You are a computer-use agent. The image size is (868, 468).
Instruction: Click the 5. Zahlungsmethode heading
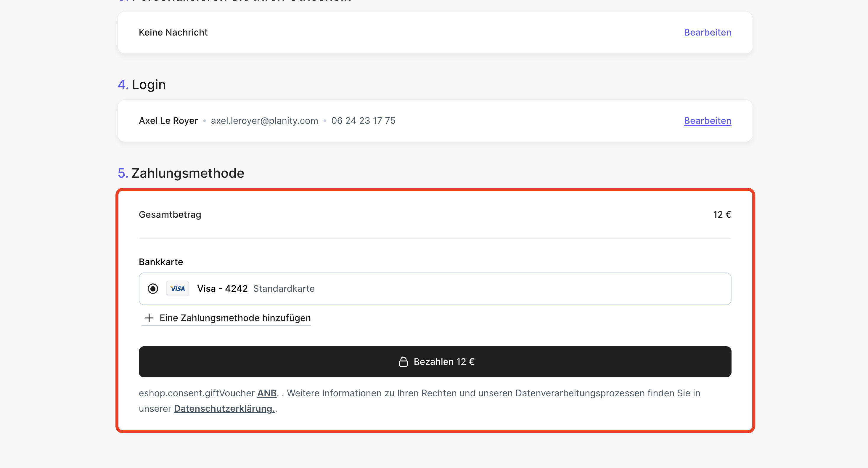point(181,173)
